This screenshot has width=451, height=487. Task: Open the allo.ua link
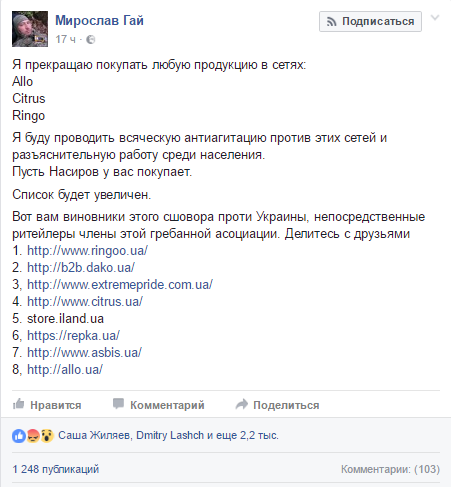pos(65,370)
